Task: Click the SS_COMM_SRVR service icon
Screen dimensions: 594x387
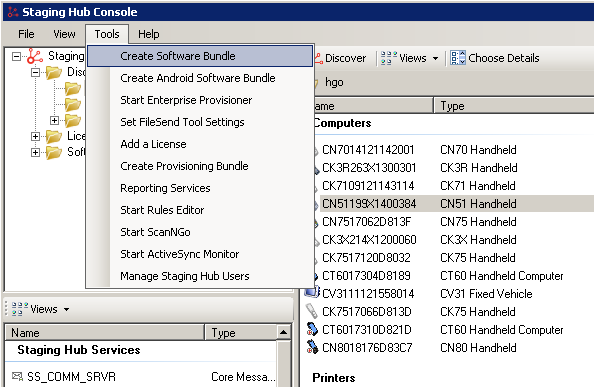Action: pos(17,376)
